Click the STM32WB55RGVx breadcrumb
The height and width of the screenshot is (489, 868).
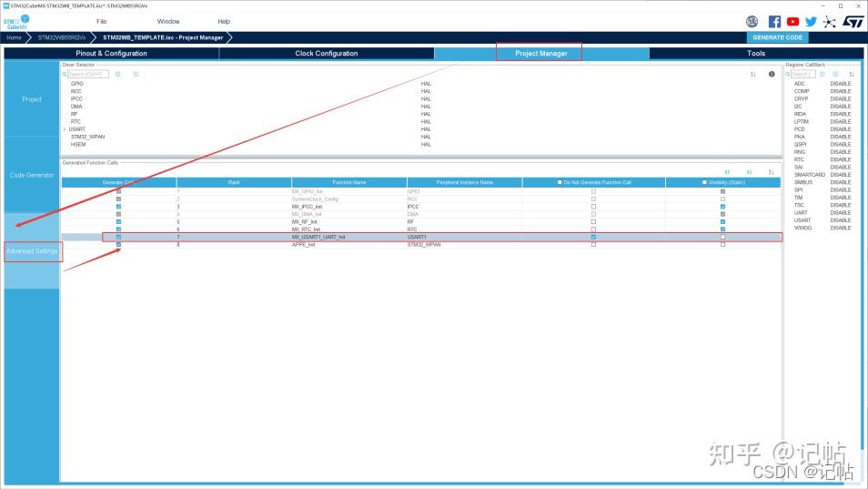point(62,37)
